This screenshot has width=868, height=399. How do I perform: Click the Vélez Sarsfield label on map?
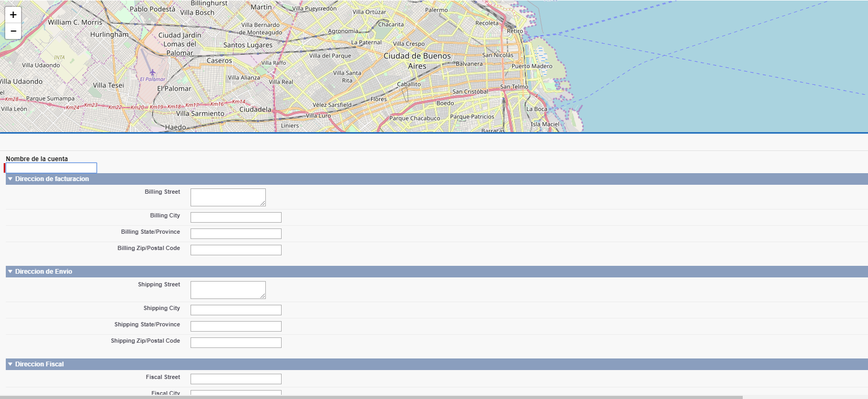332,105
